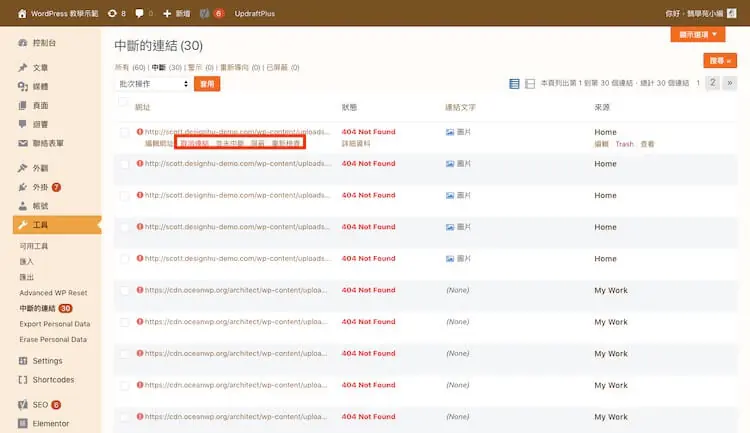Click the 你好 greeting in admin bar
This screenshot has width=750, height=433.
tap(694, 13)
